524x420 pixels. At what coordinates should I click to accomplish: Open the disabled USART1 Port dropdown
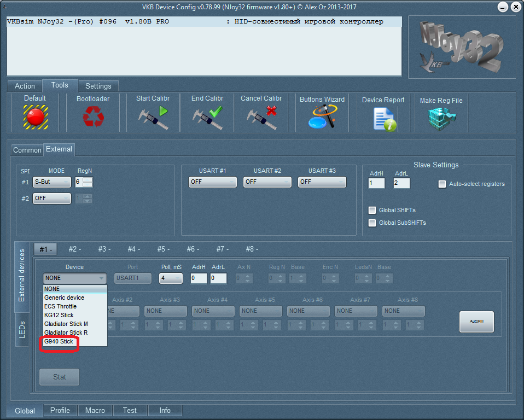tap(133, 278)
